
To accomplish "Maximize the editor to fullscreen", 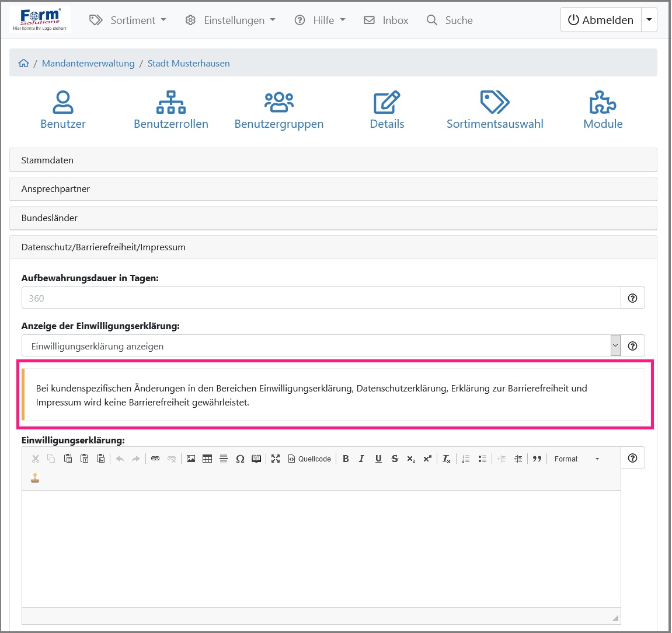I will click(276, 459).
